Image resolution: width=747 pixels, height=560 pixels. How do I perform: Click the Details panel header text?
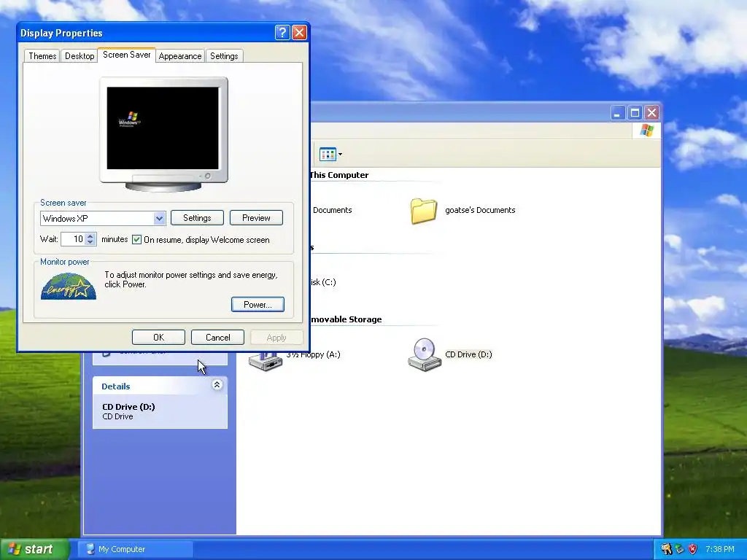pyautogui.click(x=116, y=386)
